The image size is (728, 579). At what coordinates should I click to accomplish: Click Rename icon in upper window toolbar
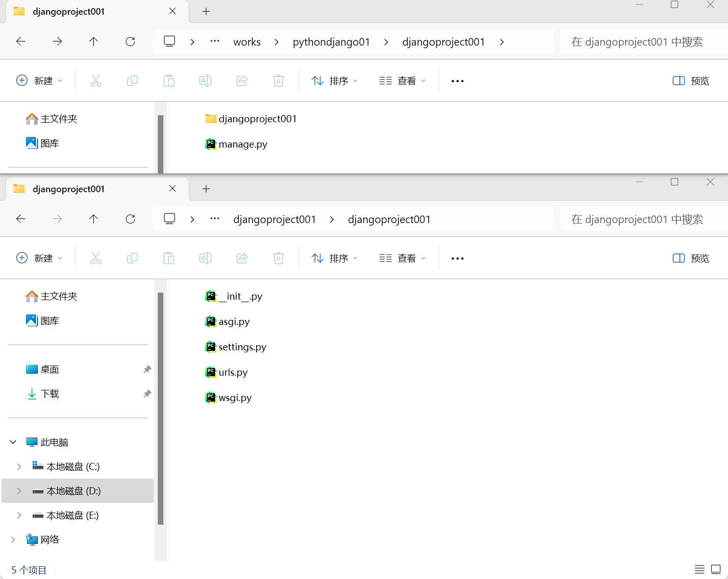(205, 81)
